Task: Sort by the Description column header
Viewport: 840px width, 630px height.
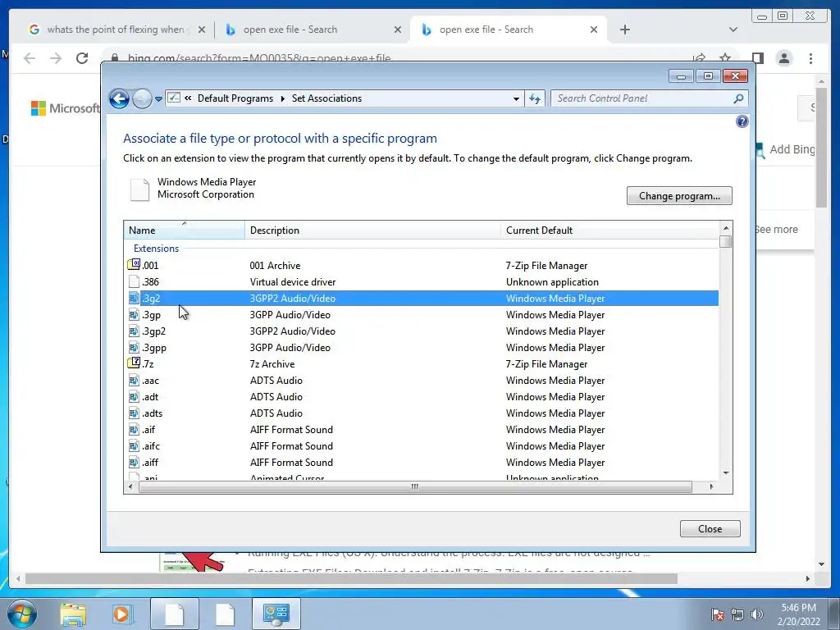Action: [x=373, y=231]
